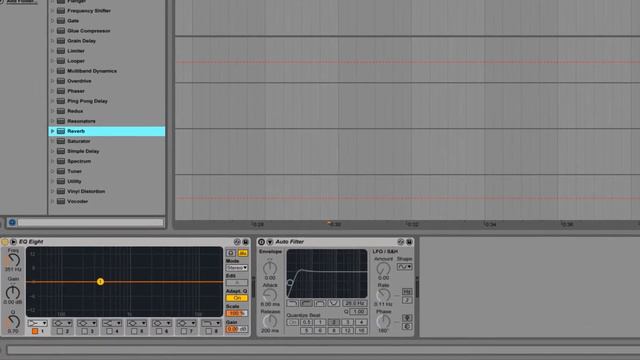Select the filter cutoff handle in Auto Filter display
640x360 pixels.
tap(290, 282)
